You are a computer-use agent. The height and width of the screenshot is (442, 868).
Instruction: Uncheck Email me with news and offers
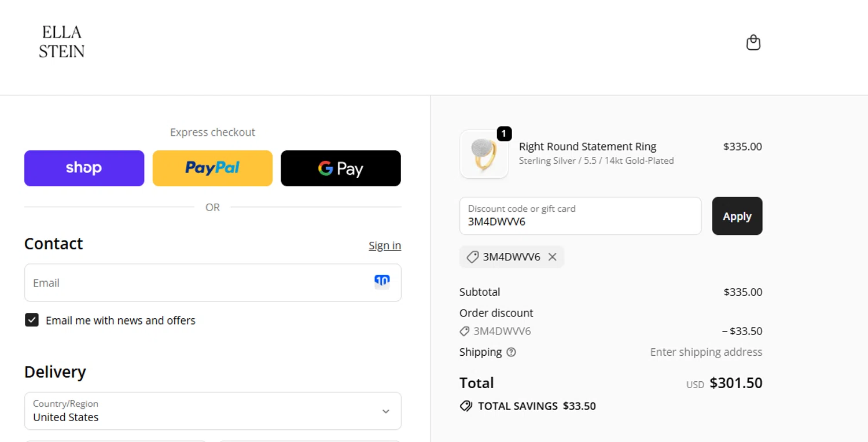pos(32,320)
